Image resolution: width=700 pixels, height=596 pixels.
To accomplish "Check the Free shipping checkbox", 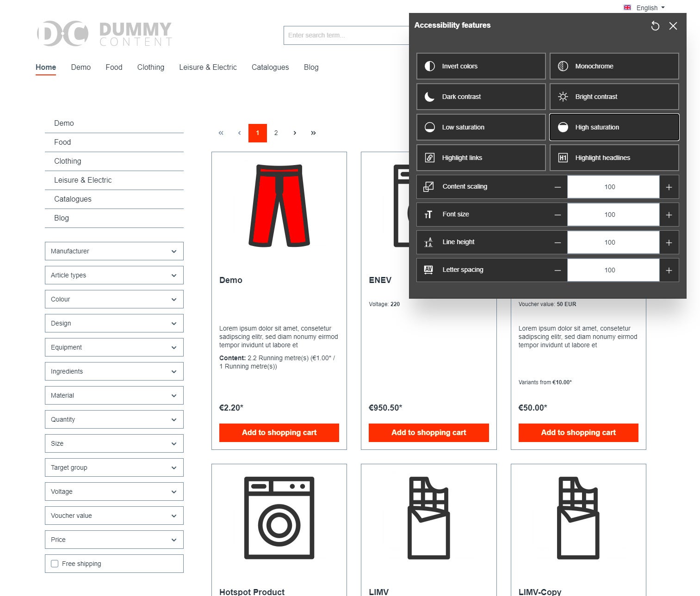I will tap(55, 564).
